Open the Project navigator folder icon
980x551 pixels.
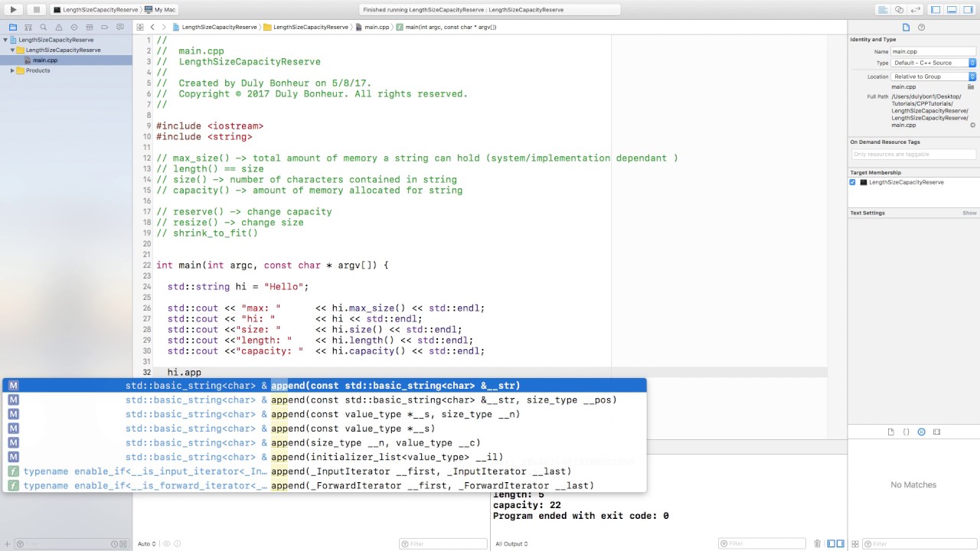12,27
